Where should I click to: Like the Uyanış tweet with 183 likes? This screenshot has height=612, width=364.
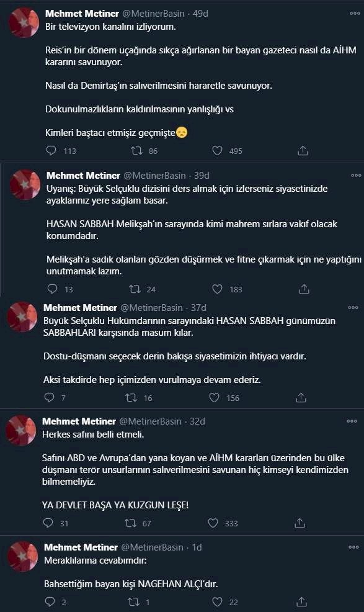(217, 289)
